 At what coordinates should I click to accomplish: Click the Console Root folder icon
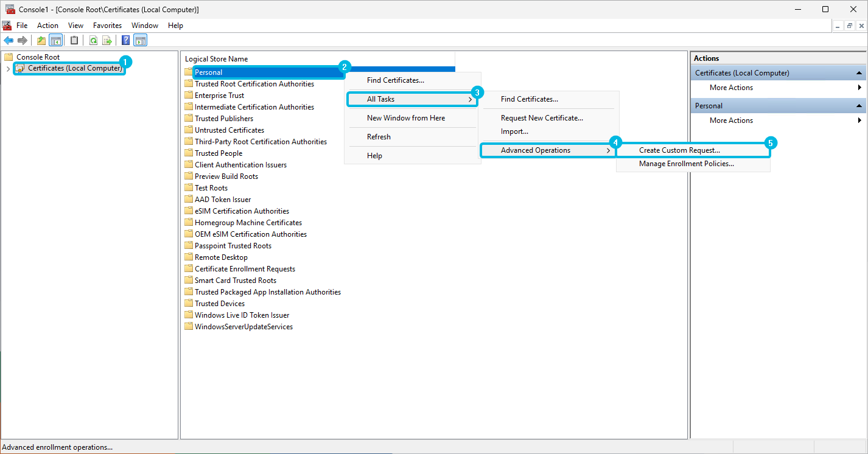pyautogui.click(x=9, y=57)
